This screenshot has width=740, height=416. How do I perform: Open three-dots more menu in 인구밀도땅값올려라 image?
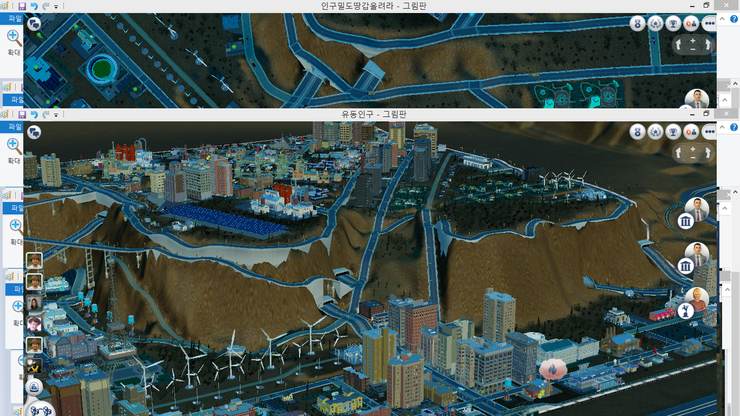tap(709, 24)
